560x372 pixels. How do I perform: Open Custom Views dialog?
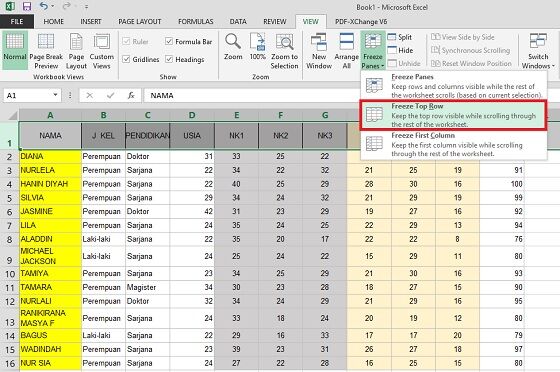pyautogui.click(x=101, y=51)
